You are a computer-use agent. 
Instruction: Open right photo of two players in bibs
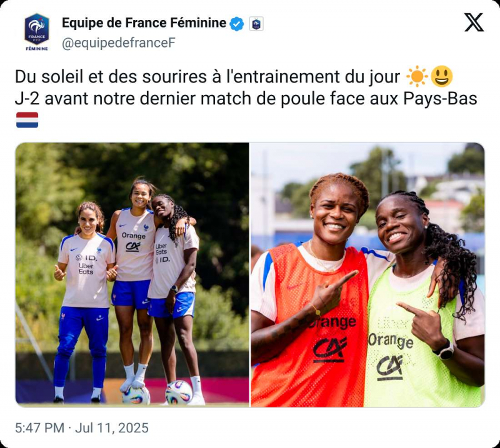(x=367, y=274)
